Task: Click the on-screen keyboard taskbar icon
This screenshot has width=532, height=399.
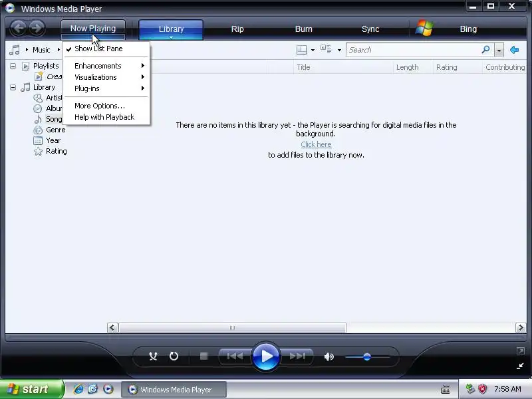Action: [445, 390]
